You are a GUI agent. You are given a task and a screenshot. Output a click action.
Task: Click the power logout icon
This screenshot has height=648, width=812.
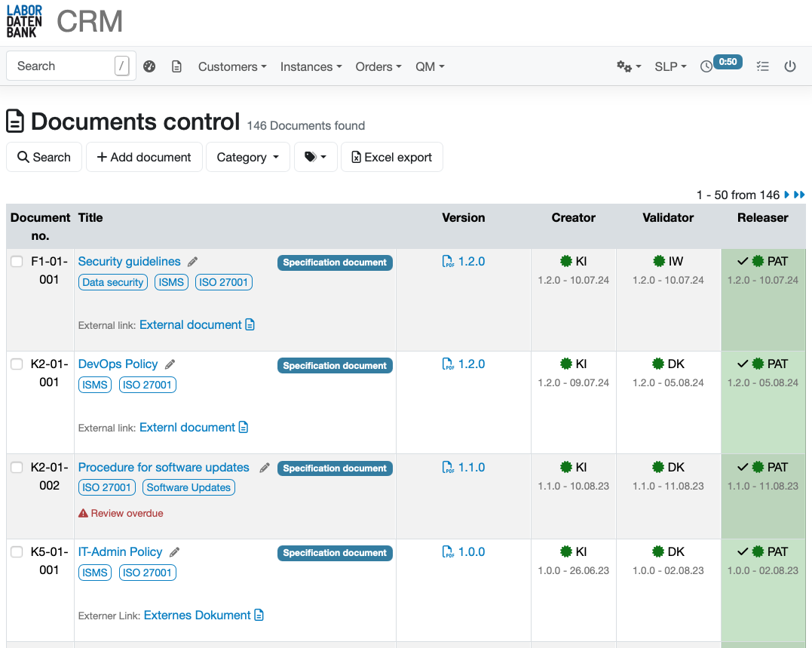pyautogui.click(x=789, y=66)
